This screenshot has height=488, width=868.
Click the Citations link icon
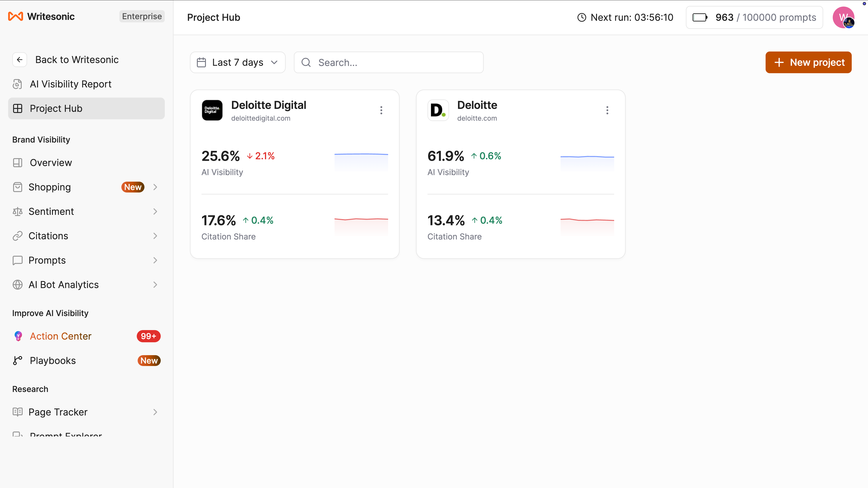coord(18,236)
